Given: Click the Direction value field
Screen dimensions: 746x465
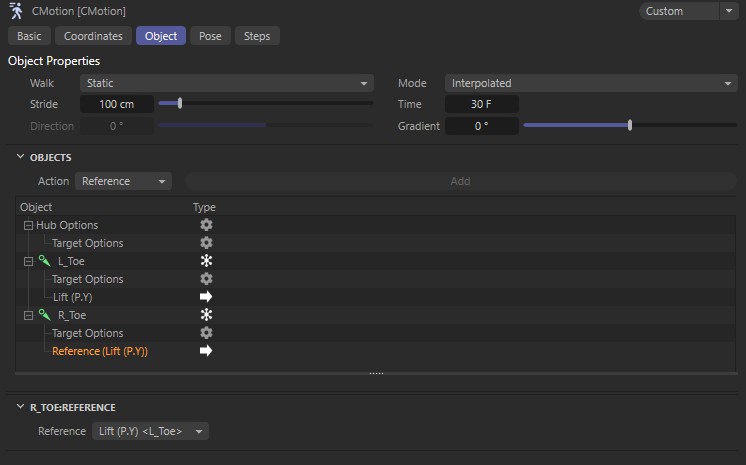Looking at the screenshot, I should pyautogui.click(x=117, y=126).
